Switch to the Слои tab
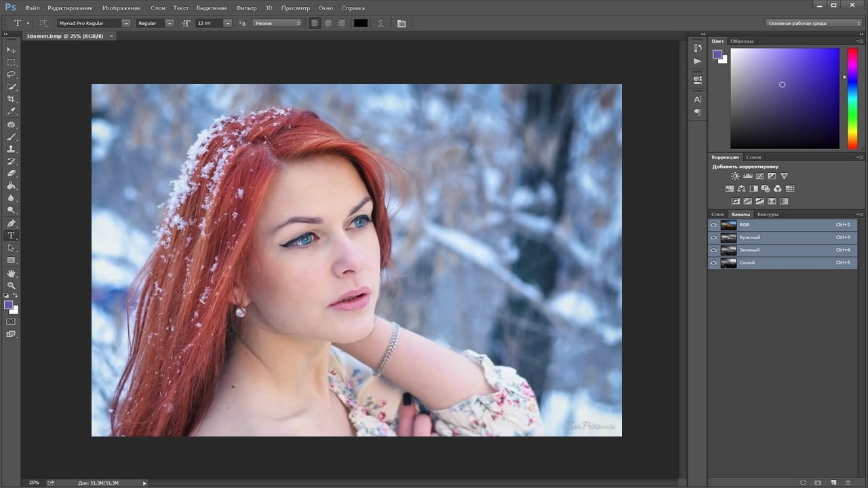 [x=717, y=214]
